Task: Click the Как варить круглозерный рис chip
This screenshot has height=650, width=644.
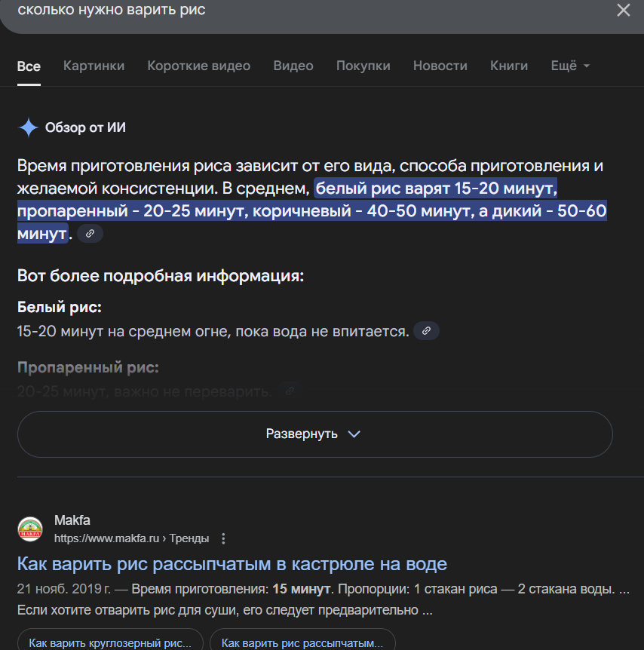Action: 110,640
